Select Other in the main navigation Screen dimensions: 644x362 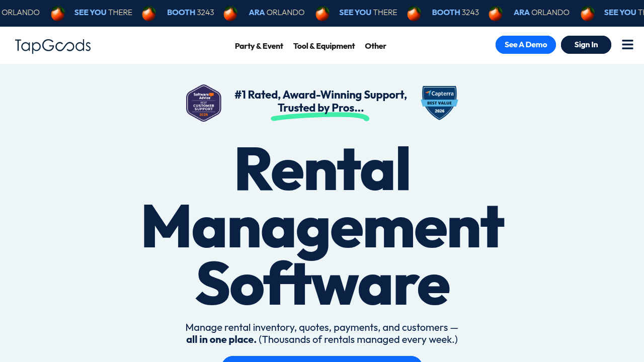(x=375, y=46)
